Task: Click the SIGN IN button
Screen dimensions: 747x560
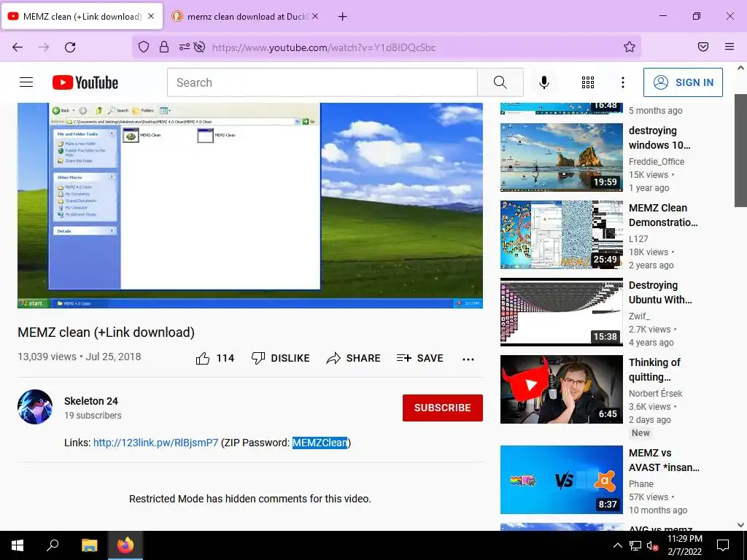Action: (x=683, y=82)
